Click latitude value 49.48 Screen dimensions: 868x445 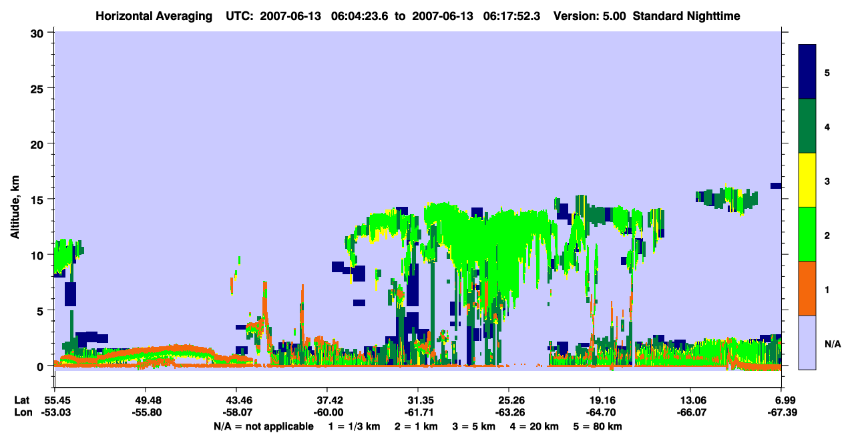(145, 400)
